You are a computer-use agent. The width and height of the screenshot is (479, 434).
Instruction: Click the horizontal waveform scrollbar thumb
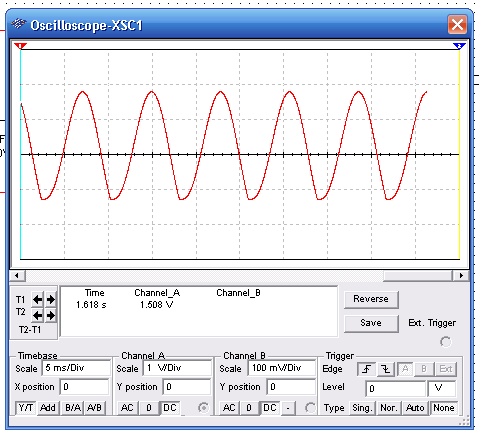point(418,276)
